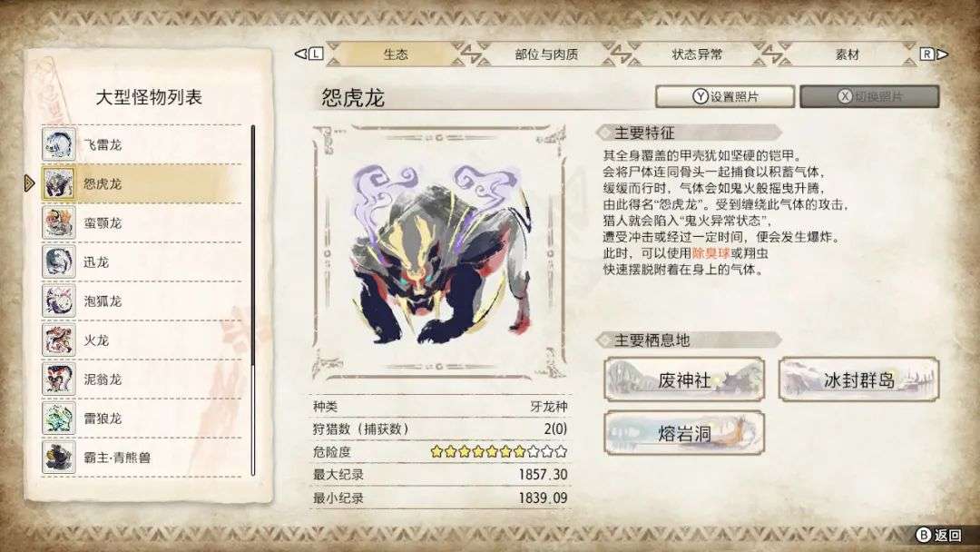
Task: Open the 废神社 habitat card
Action: tap(684, 379)
